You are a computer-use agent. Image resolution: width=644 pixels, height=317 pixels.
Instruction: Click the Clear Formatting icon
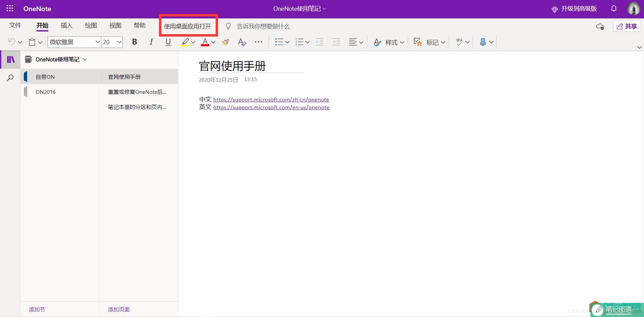[242, 42]
